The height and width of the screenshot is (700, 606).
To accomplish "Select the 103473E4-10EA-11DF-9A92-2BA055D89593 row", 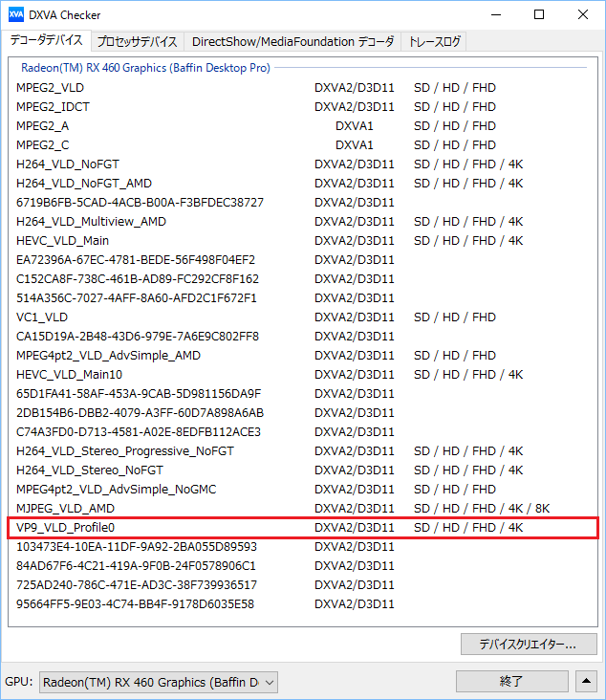I will pos(303,547).
